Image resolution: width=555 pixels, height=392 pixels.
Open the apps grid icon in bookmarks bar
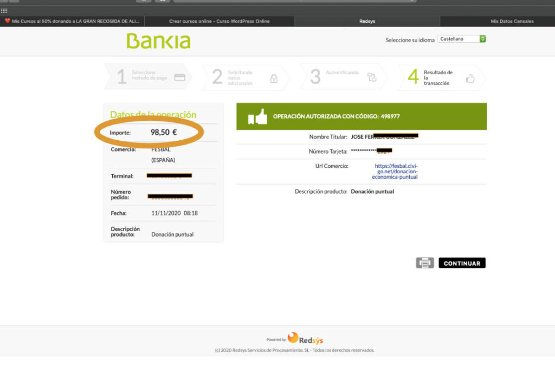click(4, 10)
